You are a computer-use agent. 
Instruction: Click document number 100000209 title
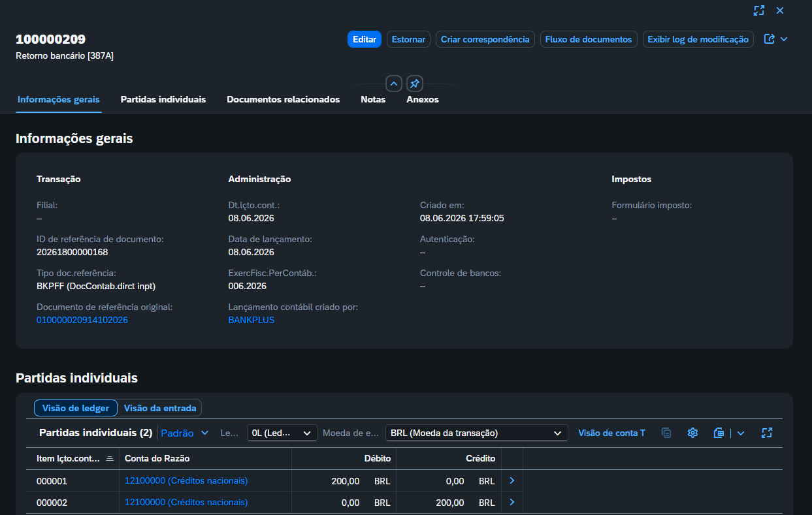coord(50,39)
